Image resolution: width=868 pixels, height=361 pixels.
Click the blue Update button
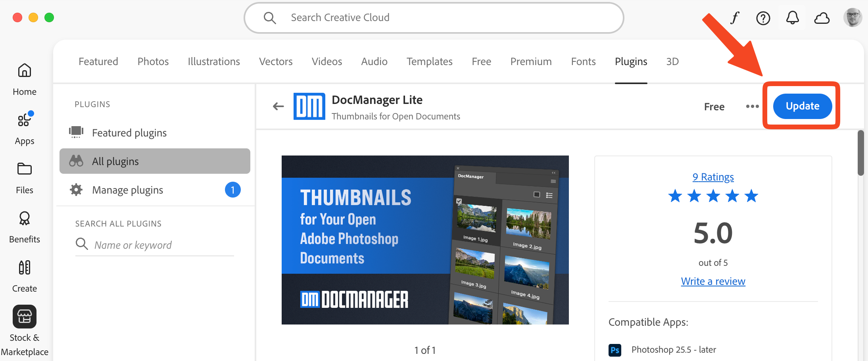803,106
